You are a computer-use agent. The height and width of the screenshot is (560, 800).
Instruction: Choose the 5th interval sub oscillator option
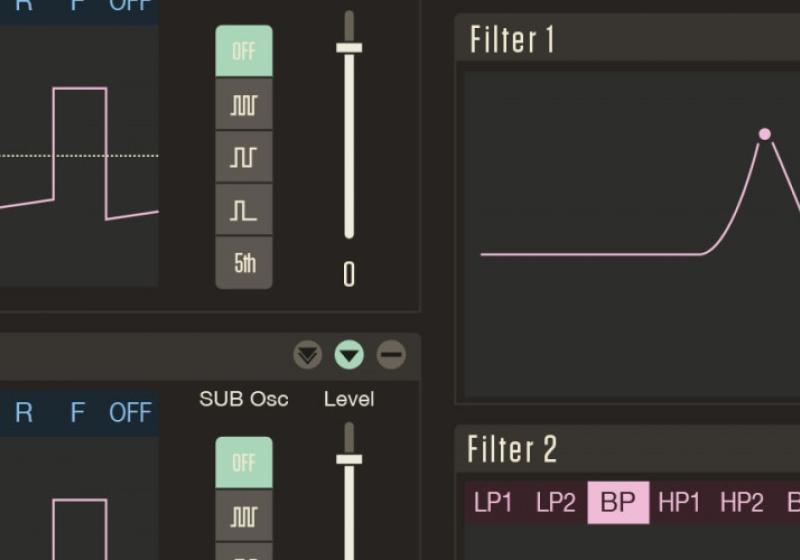pos(244,263)
